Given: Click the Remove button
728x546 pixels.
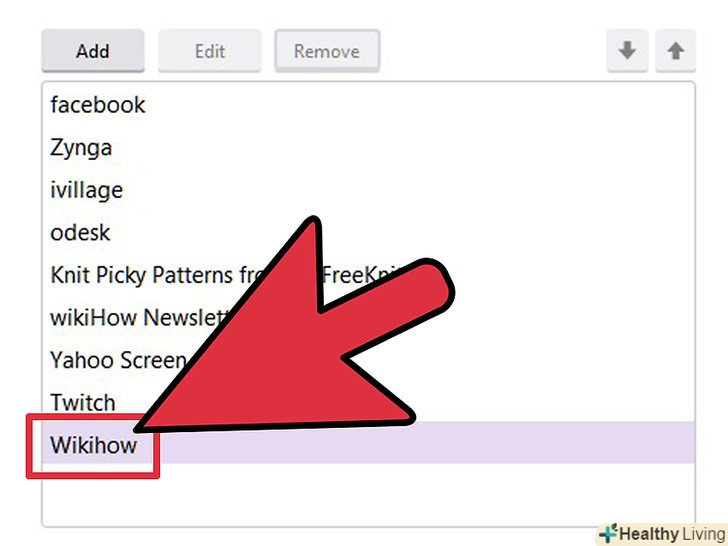Looking at the screenshot, I should 327,51.
